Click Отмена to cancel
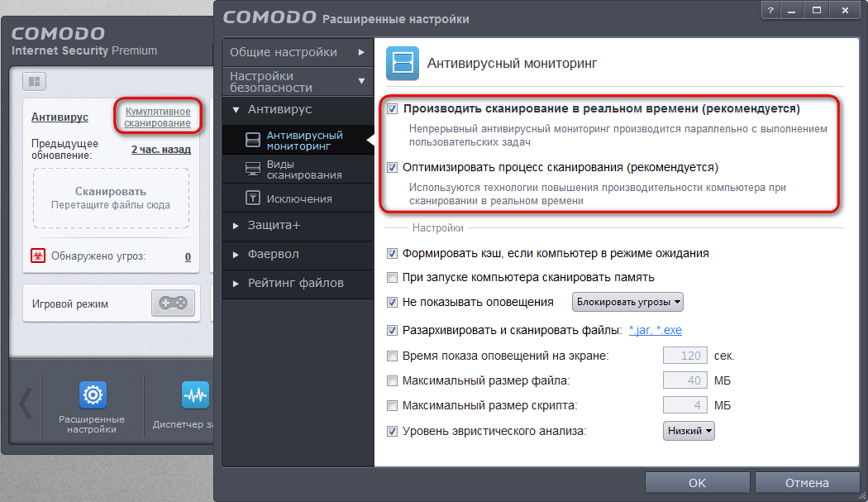 click(x=807, y=483)
